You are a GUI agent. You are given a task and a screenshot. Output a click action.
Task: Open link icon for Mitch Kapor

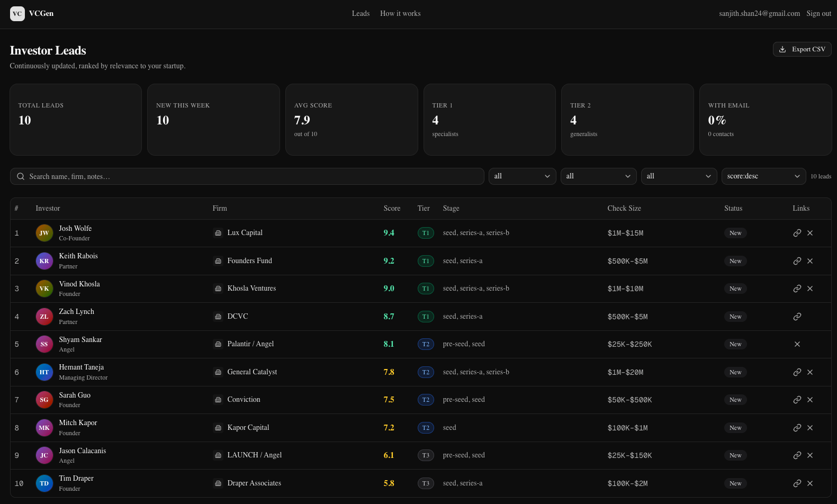click(797, 428)
